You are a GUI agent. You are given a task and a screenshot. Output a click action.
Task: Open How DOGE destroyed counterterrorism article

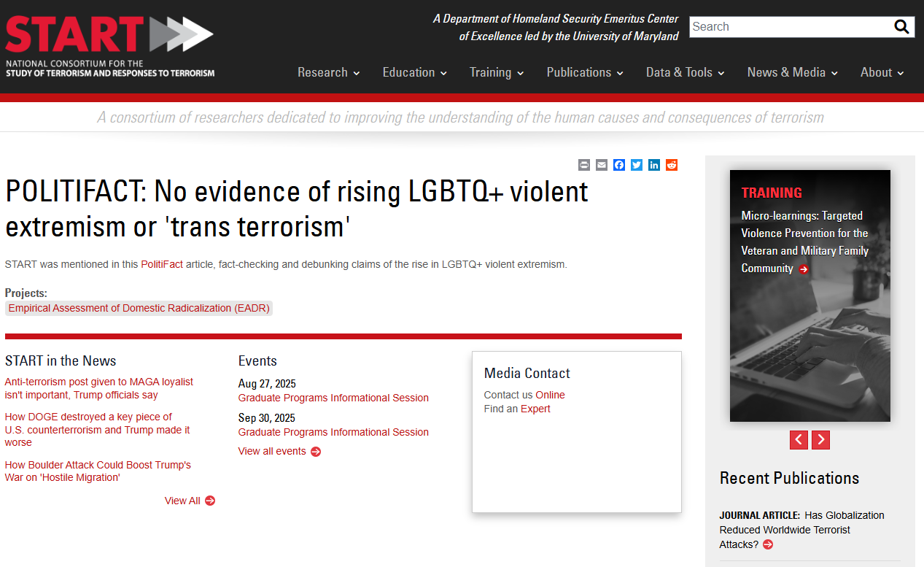point(97,430)
